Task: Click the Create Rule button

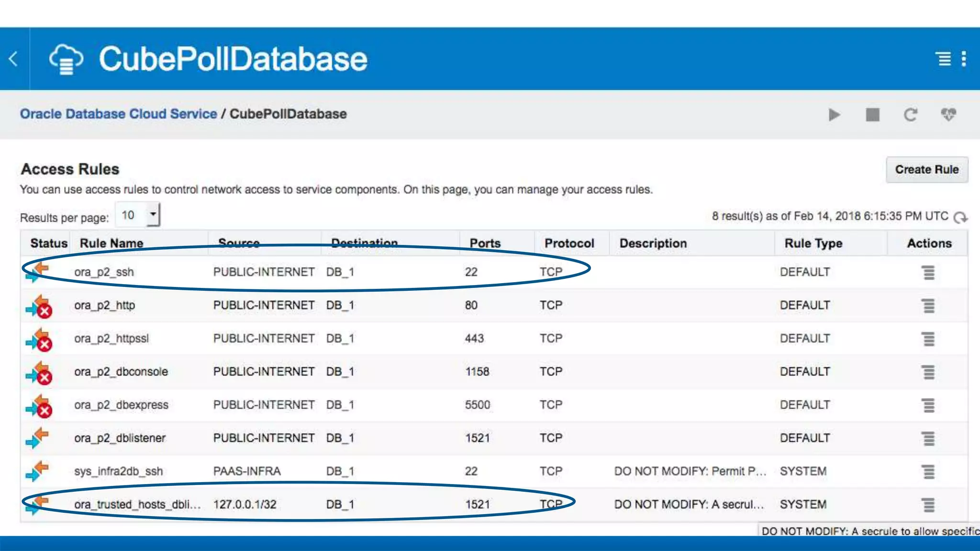Action: [926, 170]
